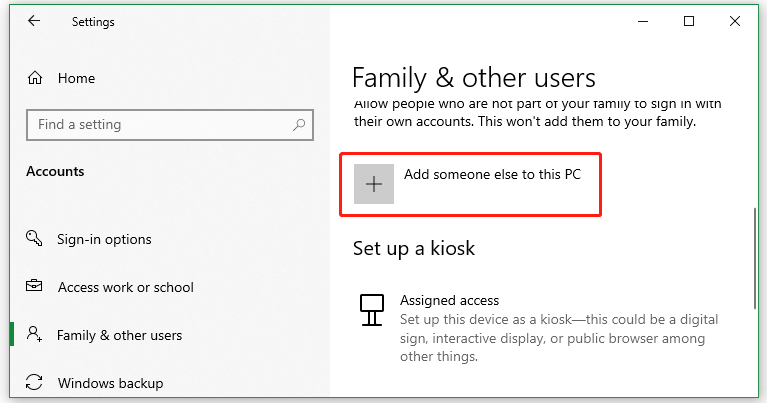Click 'Add someone else to this PC' text

pyautogui.click(x=492, y=174)
